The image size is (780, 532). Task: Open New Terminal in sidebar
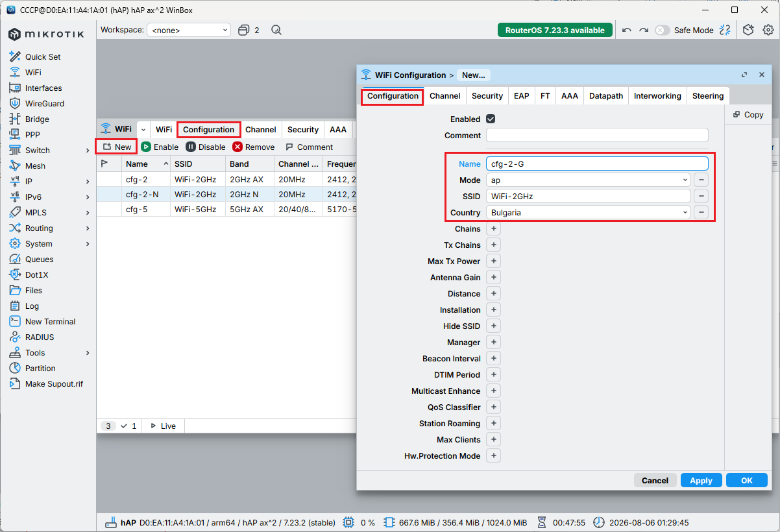[x=50, y=321]
